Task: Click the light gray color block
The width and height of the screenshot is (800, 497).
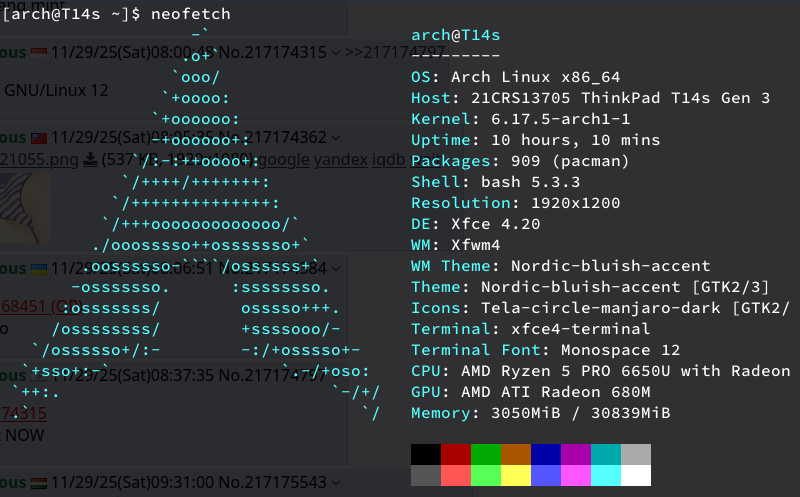Action: click(636, 454)
